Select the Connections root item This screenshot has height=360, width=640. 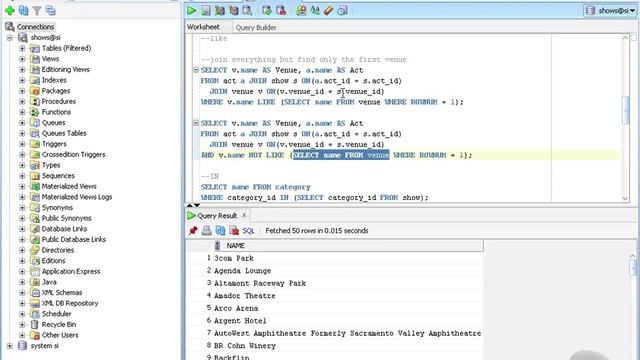coord(36,27)
